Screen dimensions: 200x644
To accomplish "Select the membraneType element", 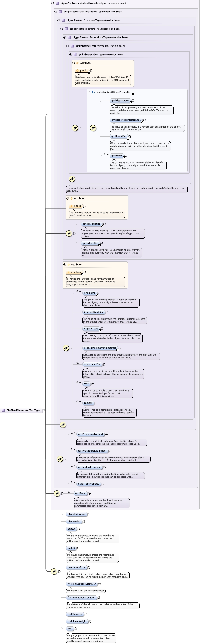I will [x=76, y=567].
